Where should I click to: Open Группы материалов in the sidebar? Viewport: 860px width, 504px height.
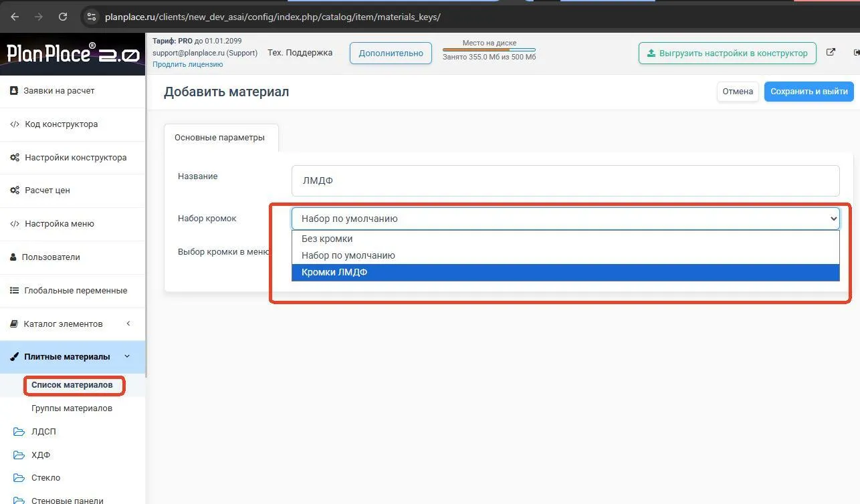[x=72, y=408]
